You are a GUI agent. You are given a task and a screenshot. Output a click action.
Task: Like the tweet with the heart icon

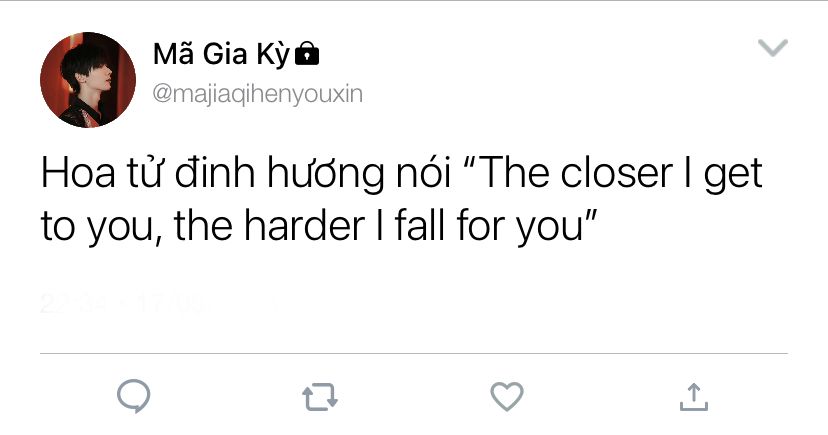coord(507,396)
